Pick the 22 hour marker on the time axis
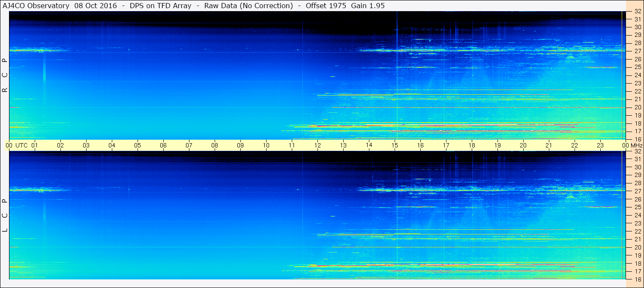Image resolution: width=644 pixels, height=288 pixels. click(x=575, y=145)
